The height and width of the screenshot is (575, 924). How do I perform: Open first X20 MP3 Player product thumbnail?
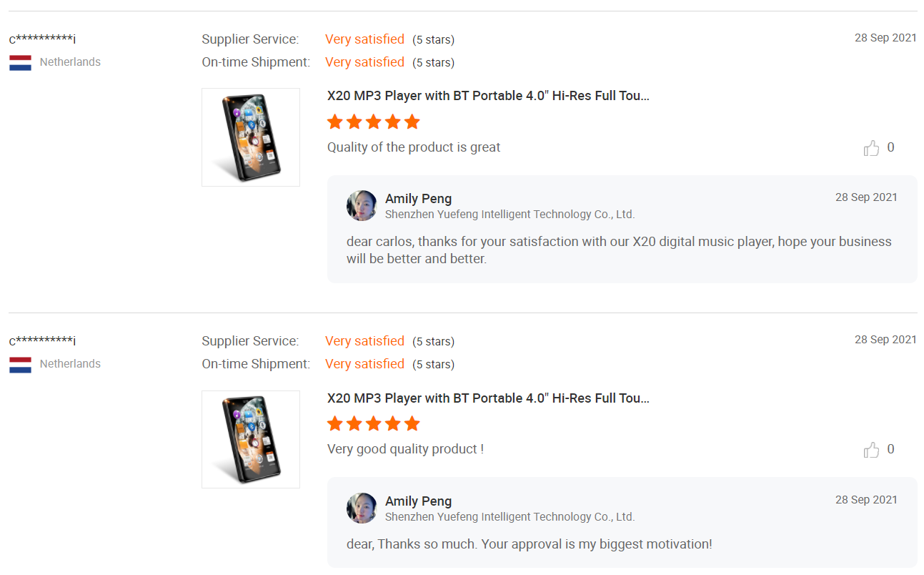coord(251,137)
